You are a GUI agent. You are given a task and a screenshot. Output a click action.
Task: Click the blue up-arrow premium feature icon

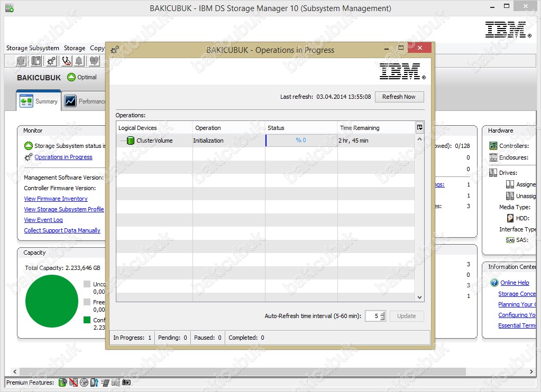click(94, 382)
